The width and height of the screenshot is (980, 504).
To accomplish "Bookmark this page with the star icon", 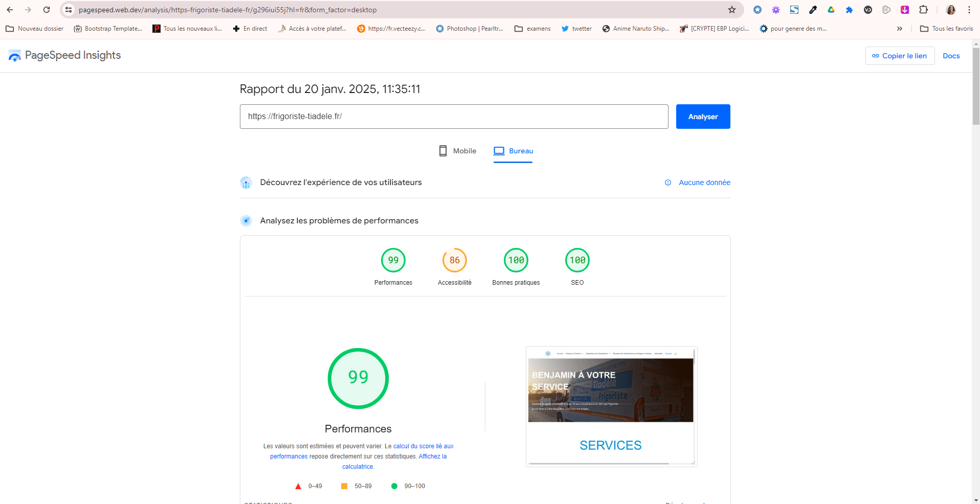I will [x=731, y=10].
